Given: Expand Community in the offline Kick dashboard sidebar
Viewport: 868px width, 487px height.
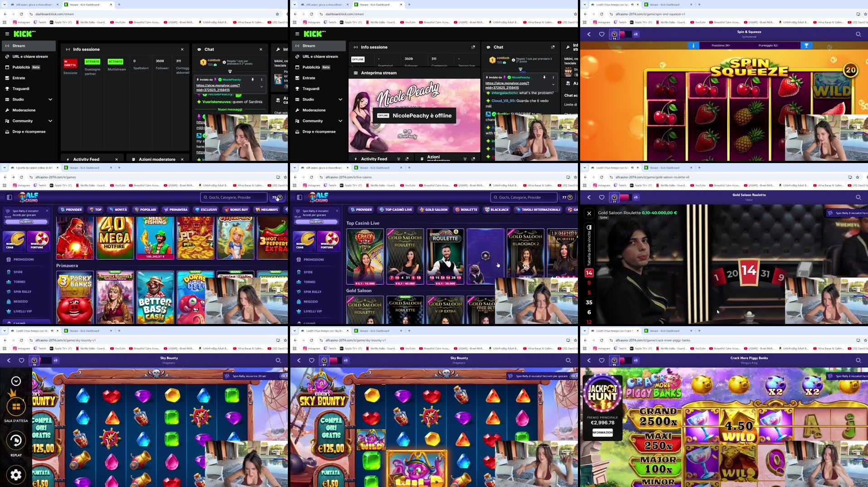Looking at the screenshot, I should click(x=340, y=121).
